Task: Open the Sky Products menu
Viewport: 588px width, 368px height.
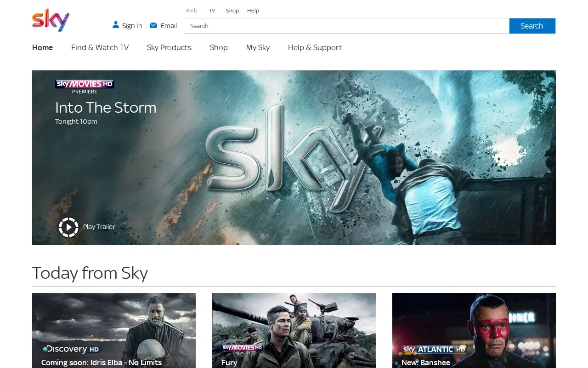Action: click(169, 47)
